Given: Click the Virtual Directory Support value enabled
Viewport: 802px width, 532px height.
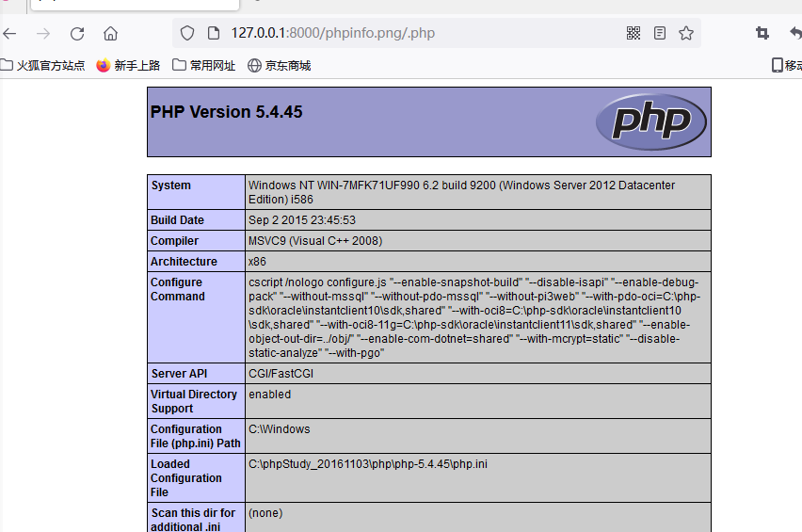Looking at the screenshot, I should [x=269, y=395].
